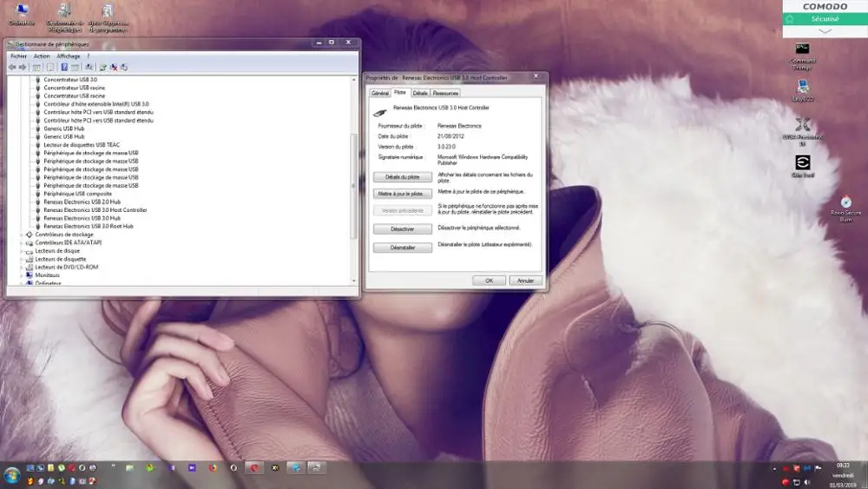Click the volume icon in the system tray

click(807, 482)
